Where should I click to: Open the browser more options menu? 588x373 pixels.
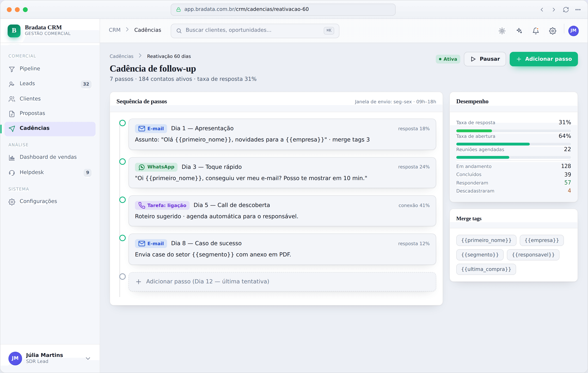(578, 9)
